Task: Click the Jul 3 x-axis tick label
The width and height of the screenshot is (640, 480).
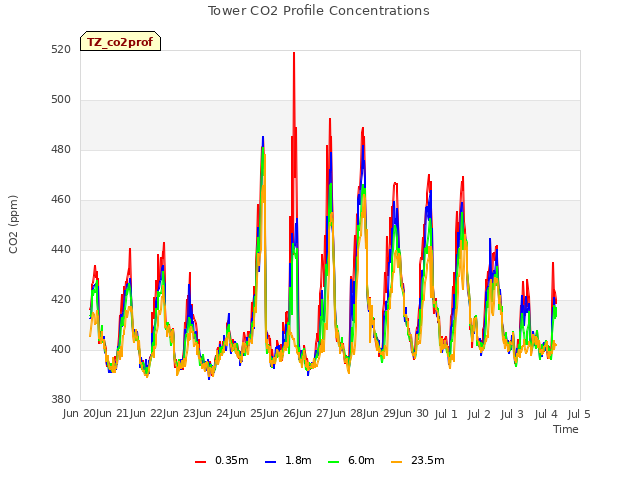Action: click(512, 414)
